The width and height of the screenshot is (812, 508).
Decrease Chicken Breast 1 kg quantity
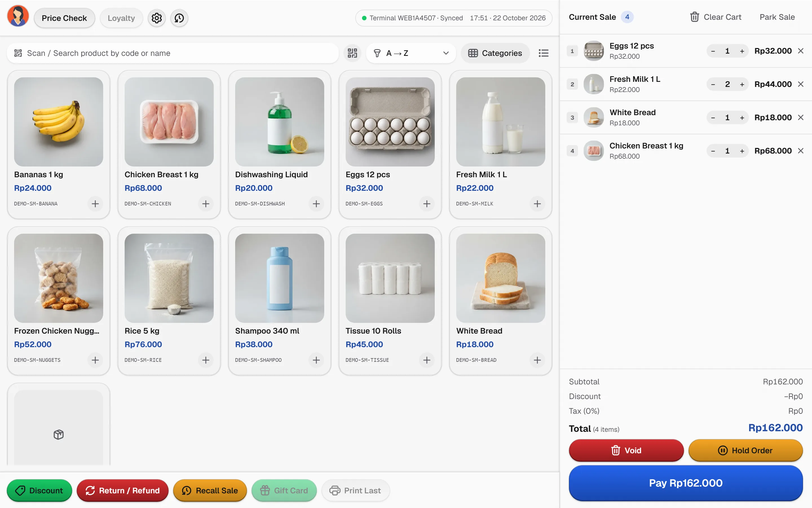pos(713,151)
